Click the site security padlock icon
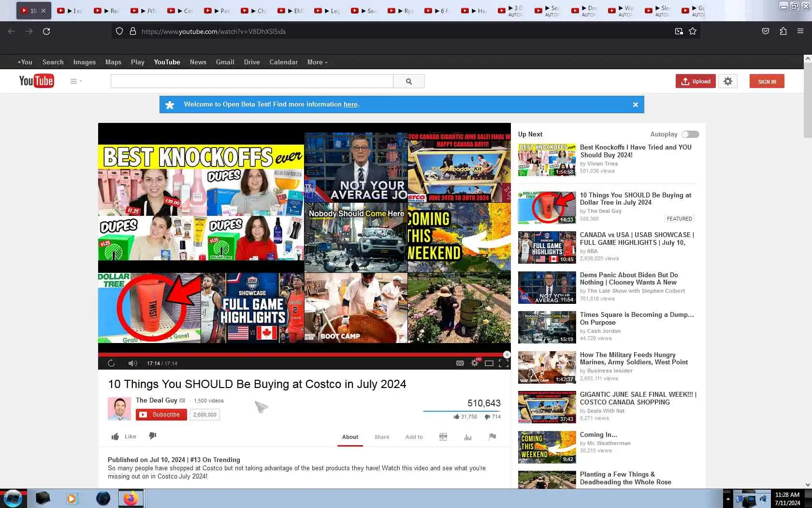The image size is (812, 508). [x=132, y=31]
